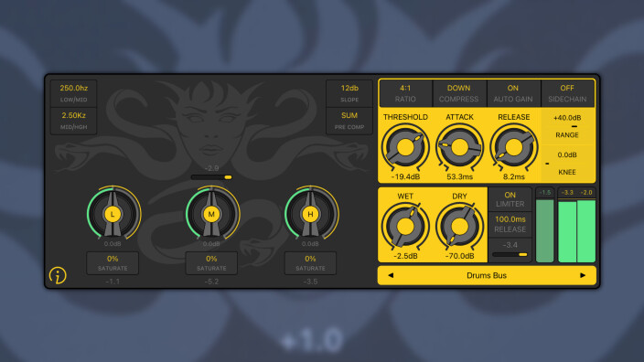
Task: Click the mid band 0% Saturate box
Action: 211,263
